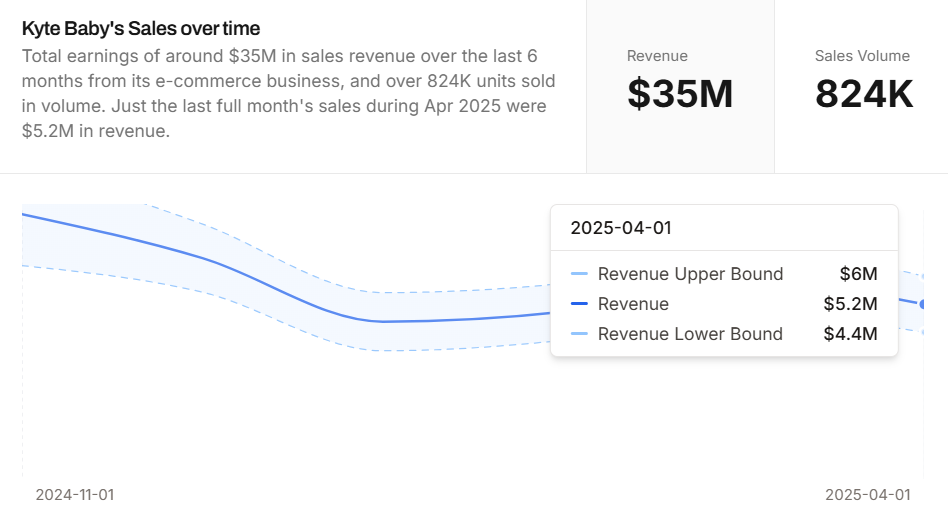Viewport: 948px width, 521px height.
Task: Click the April 2025 data point on chart edge
Action: (922, 304)
